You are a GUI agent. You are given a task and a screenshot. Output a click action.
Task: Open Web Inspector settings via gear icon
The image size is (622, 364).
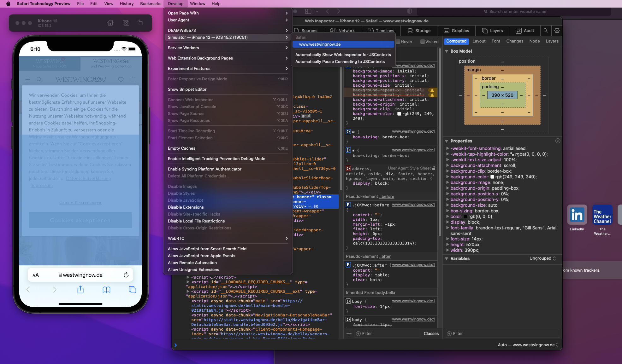[x=557, y=31]
